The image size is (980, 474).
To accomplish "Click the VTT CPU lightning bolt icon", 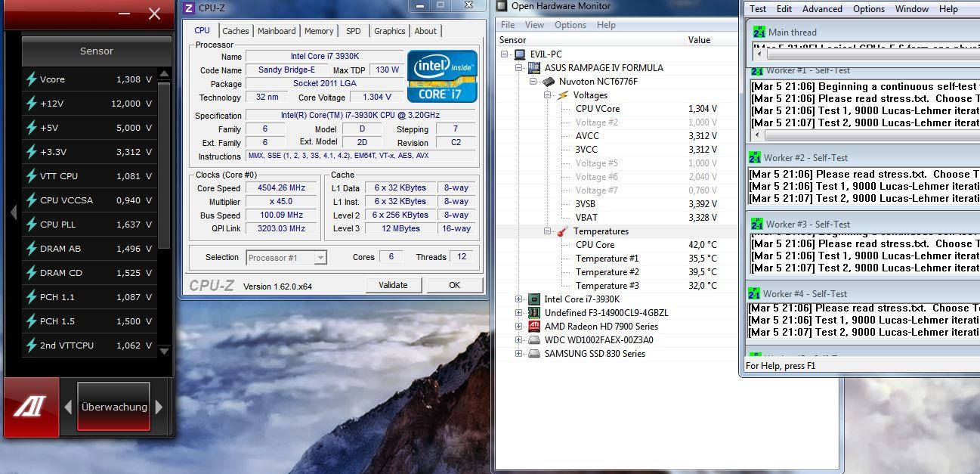I will pos(32,176).
